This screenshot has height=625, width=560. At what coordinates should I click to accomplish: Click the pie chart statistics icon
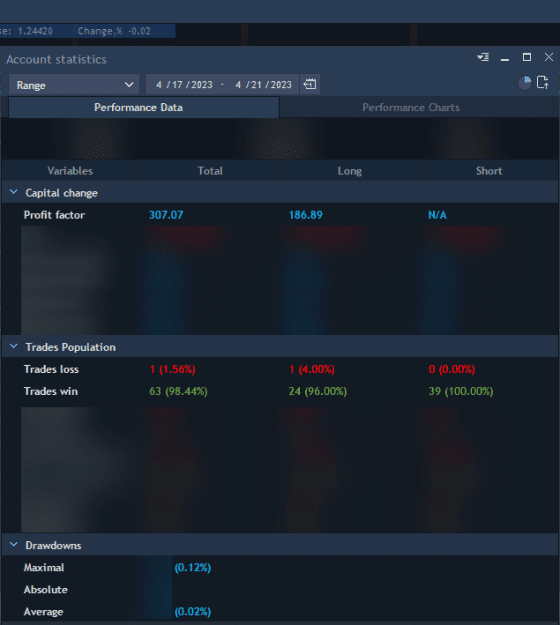(x=525, y=83)
